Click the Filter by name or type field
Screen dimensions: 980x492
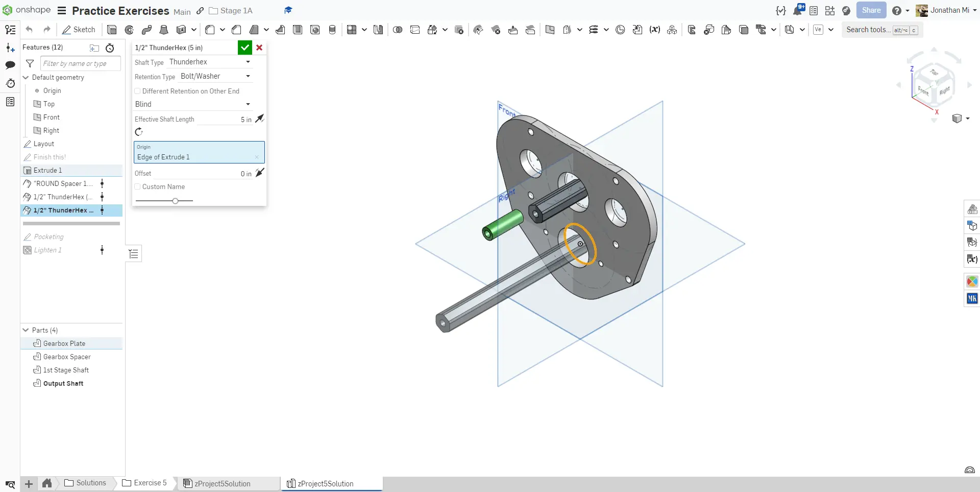coord(80,63)
